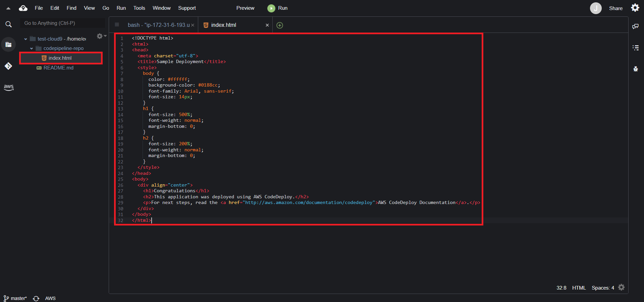Open the HTML syntax mode selector
Viewport: 644px width, 302px height.
(x=579, y=288)
